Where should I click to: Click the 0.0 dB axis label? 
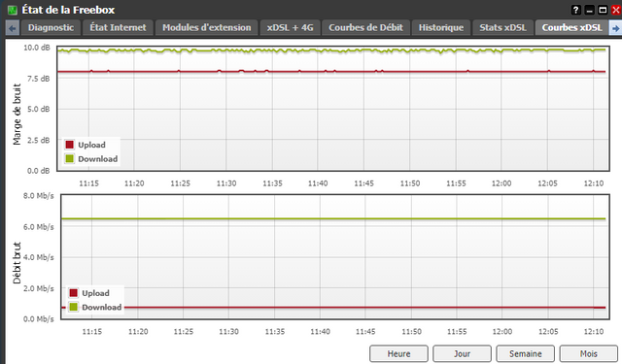tap(39, 171)
